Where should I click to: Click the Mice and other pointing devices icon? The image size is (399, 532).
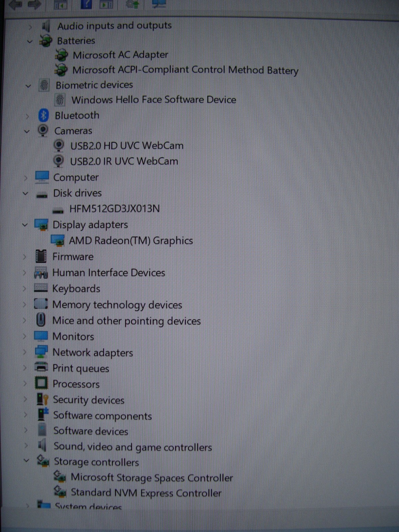point(41,320)
